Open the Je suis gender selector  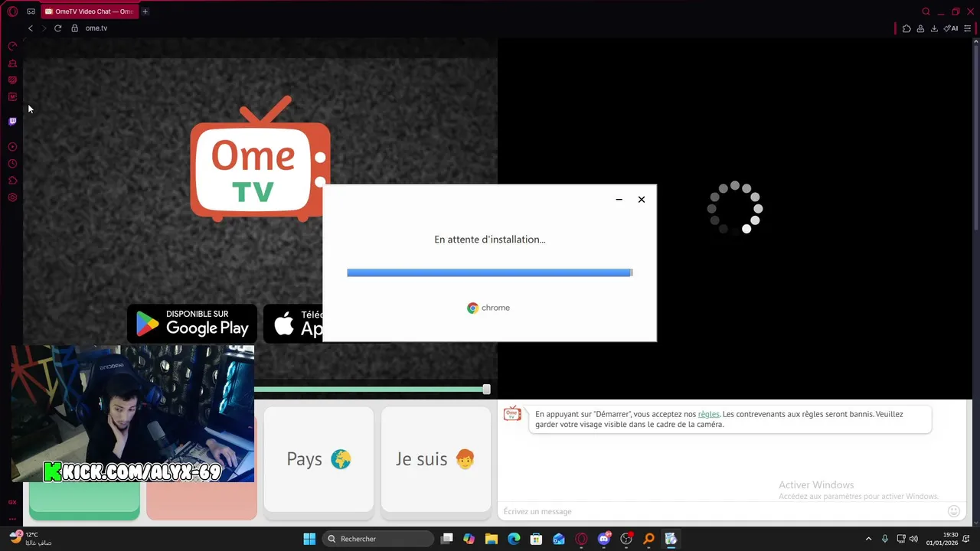[x=436, y=459]
